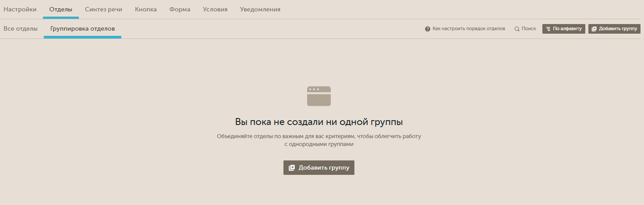644x205 pixels.
Task: Click the plus icon in center Добавить группу button
Action: [x=292, y=168]
